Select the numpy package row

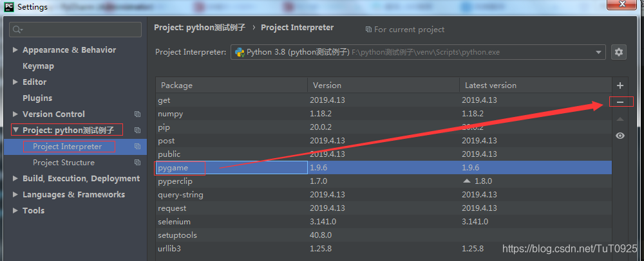click(x=384, y=114)
